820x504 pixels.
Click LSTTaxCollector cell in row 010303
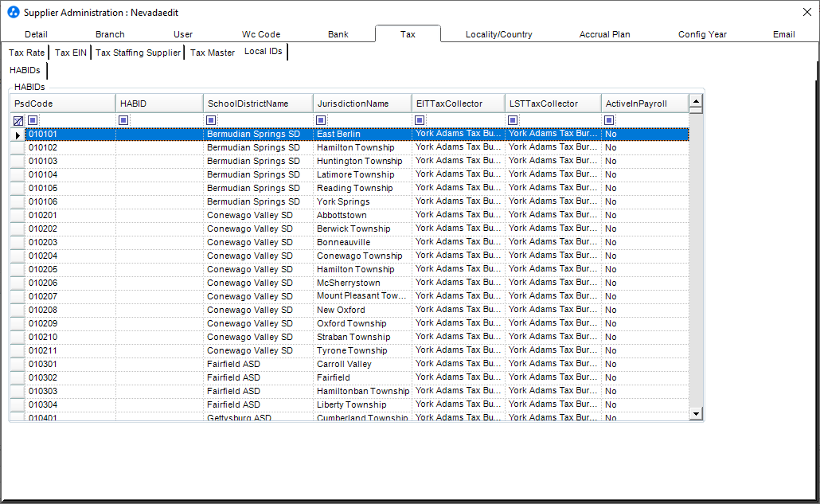pos(553,391)
